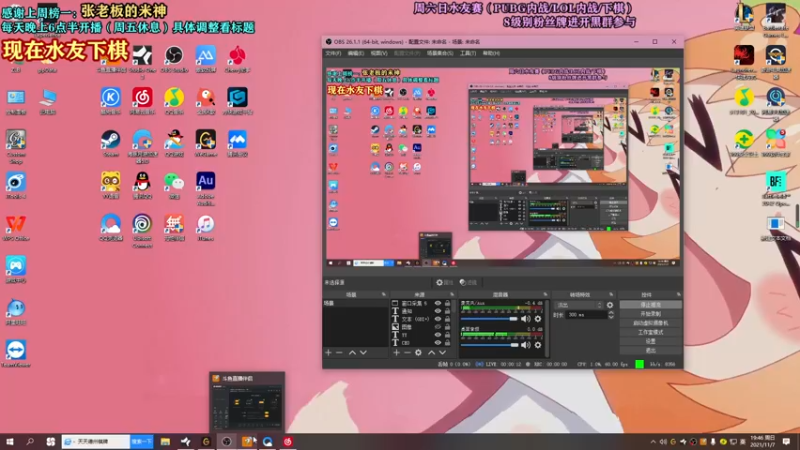Open the Scene Collection menu in OBS
Image resolution: width=800 pixels, height=450 pixels.
click(x=440, y=53)
